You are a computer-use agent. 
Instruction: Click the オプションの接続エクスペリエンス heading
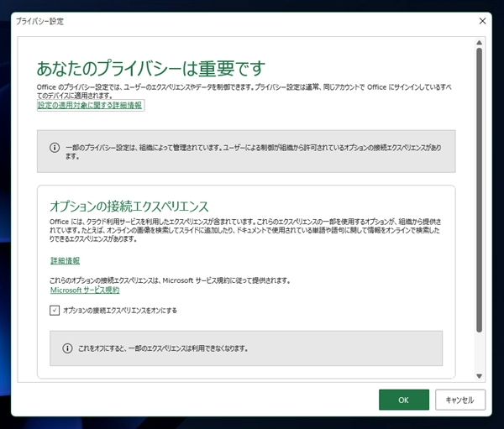click(129, 207)
